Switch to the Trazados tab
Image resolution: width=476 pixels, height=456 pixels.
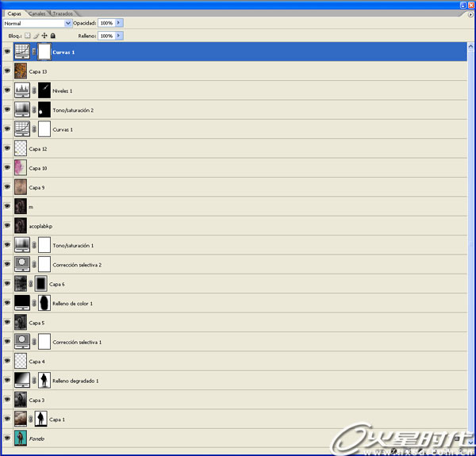tap(63, 13)
